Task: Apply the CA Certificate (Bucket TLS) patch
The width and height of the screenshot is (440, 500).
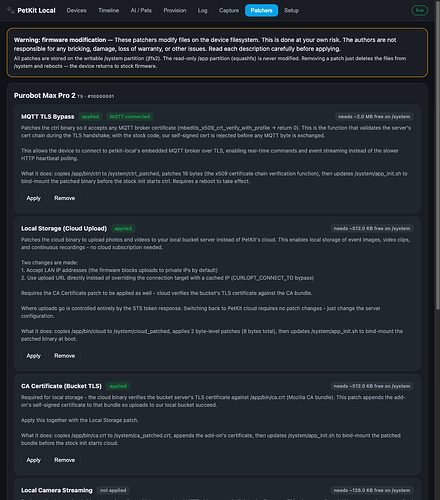Action: 33,460
